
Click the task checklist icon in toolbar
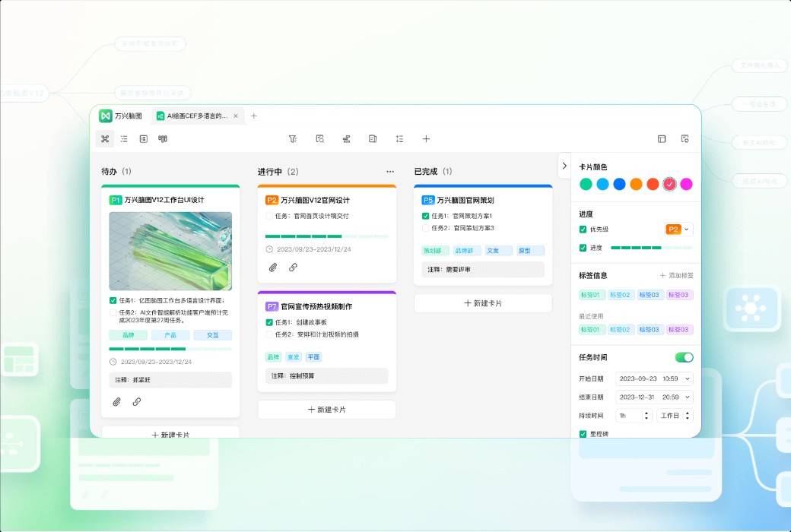[x=399, y=138]
